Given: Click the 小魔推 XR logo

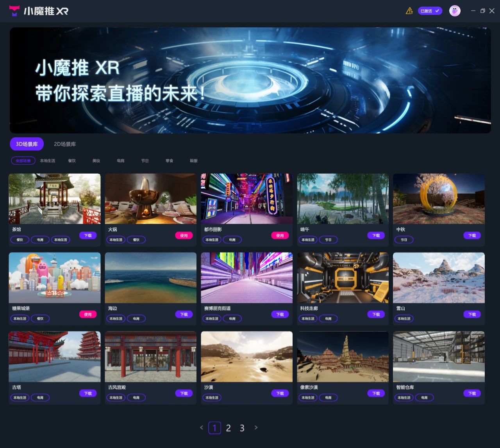Looking at the screenshot, I should click(x=39, y=11).
